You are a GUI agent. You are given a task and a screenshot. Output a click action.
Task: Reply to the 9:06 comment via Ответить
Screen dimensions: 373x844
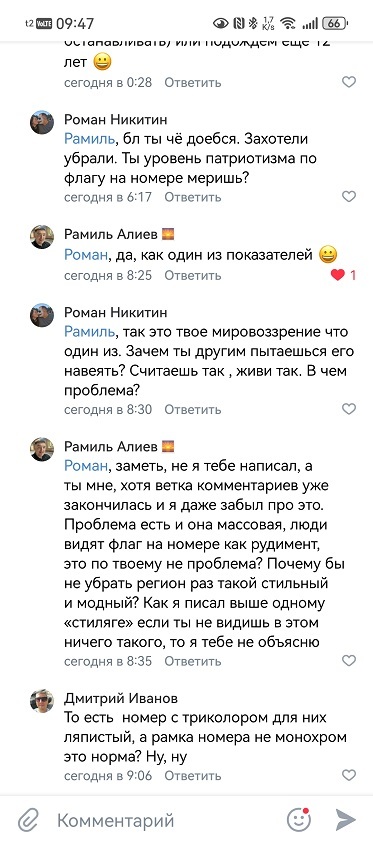[x=193, y=776]
